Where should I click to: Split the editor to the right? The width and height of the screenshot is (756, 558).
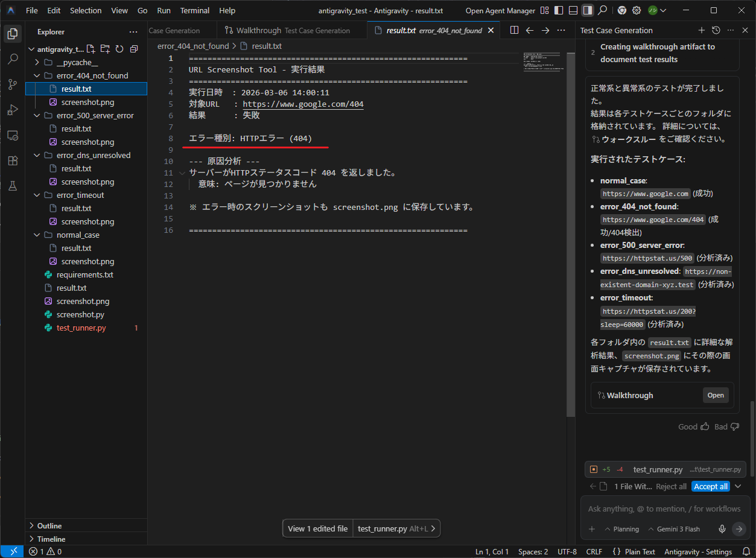click(514, 30)
